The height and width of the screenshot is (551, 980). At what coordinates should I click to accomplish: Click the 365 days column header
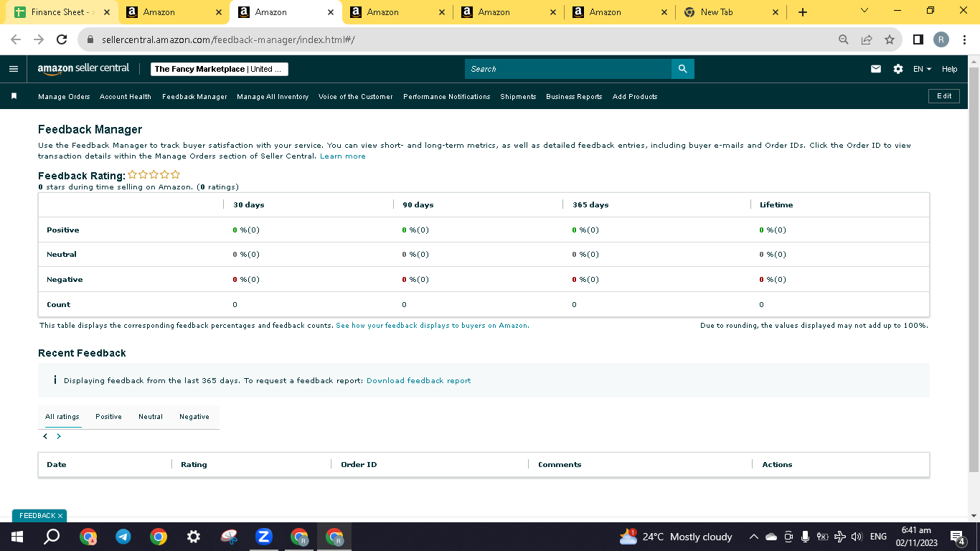coord(590,205)
